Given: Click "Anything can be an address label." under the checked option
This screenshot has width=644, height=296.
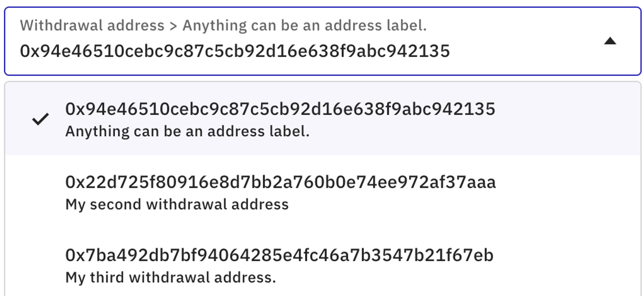Looking at the screenshot, I should pos(187,132).
